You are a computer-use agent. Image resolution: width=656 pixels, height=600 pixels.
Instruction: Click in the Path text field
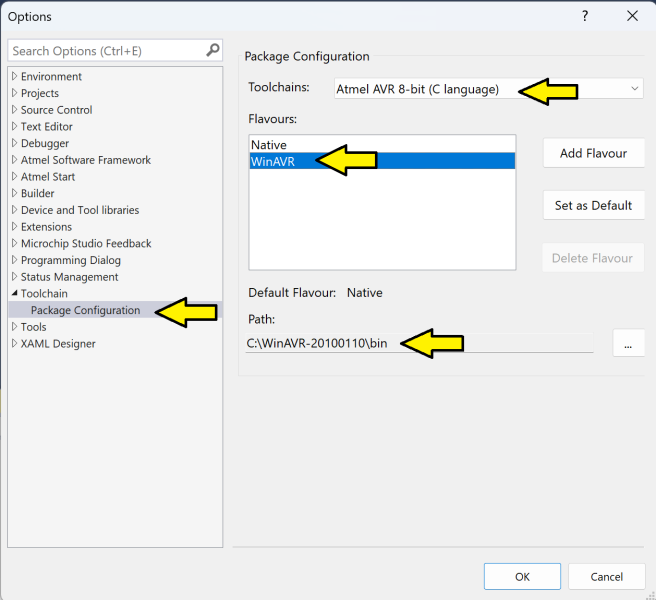coord(418,343)
